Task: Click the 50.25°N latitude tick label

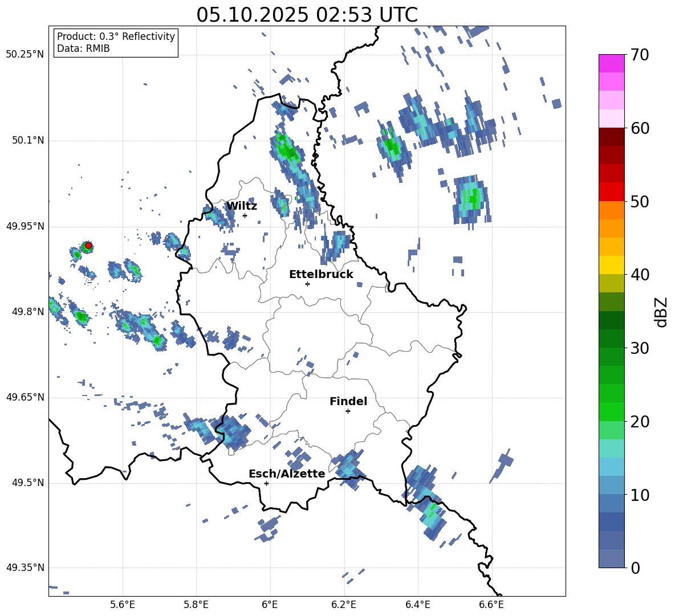Action: pos(25,55)
